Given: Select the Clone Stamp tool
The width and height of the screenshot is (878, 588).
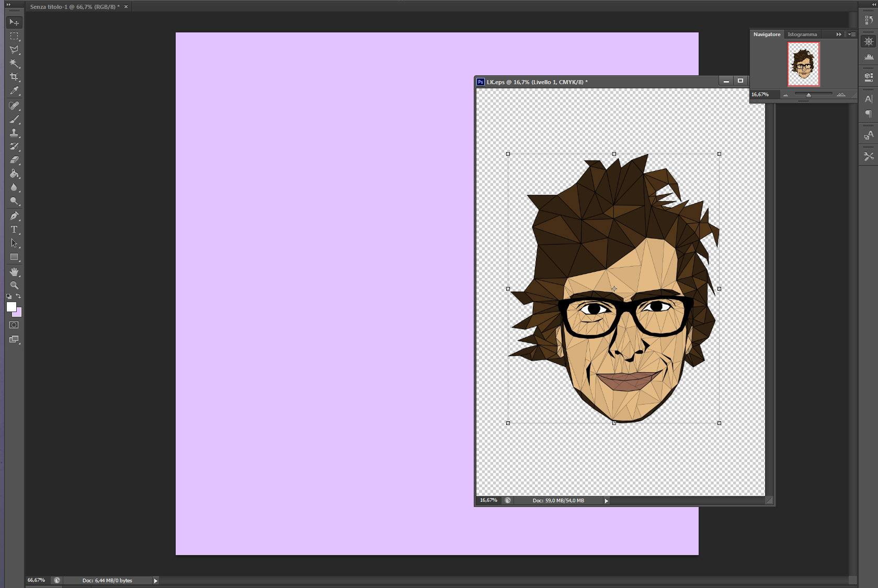Looking at the screenshot, I should pos(14,133).
